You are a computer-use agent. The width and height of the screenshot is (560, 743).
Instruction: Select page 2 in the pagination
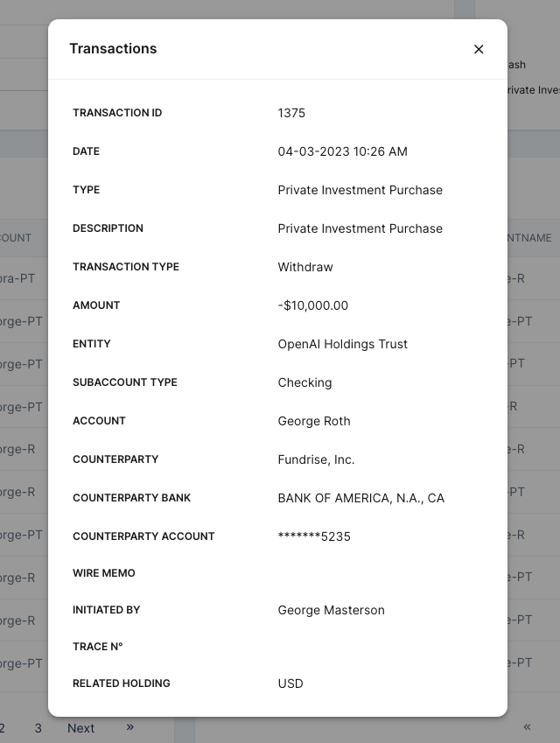pyautogui.click(x=3, y=728)
